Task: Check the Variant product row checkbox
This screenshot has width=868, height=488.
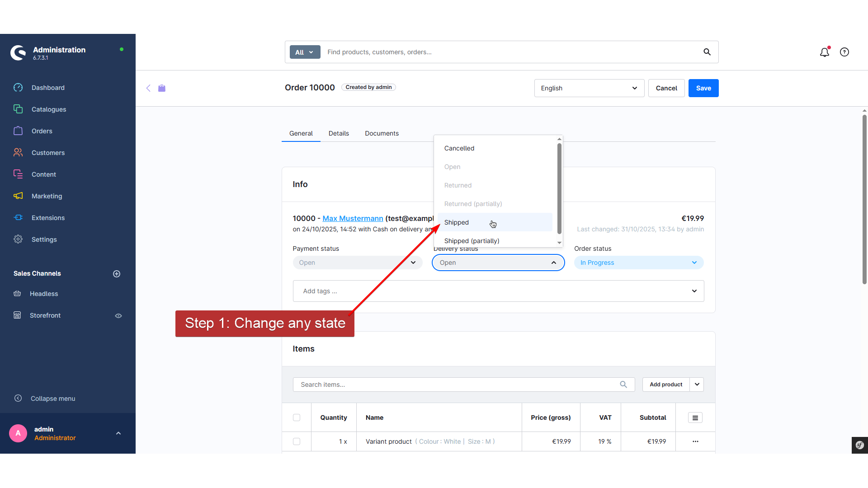Action: click(x=297, y=441)
